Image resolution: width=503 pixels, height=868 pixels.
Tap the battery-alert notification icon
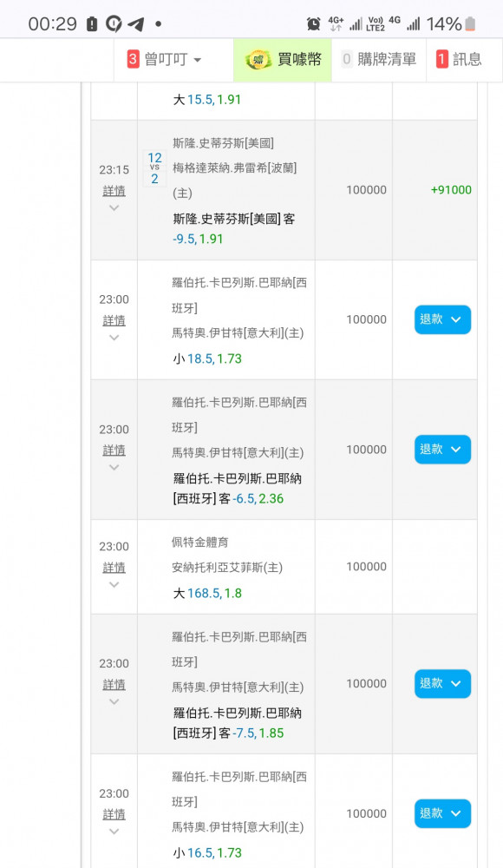pos(92,23)
